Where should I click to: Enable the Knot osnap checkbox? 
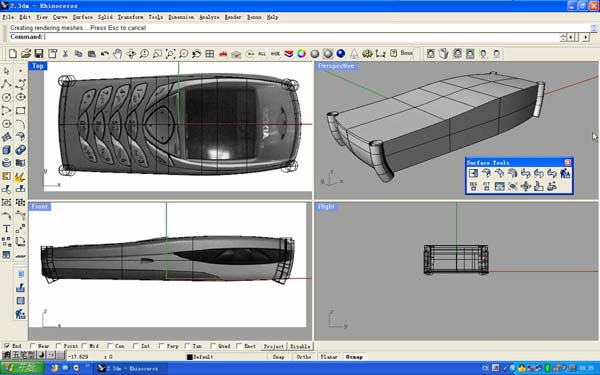[x=239, y=346]
